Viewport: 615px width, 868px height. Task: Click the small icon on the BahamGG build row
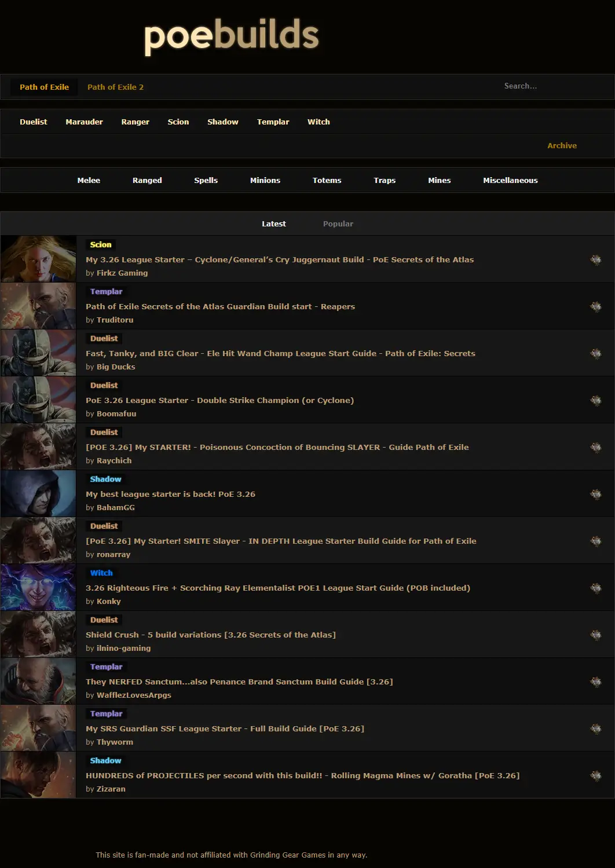[x=595, y=494]
